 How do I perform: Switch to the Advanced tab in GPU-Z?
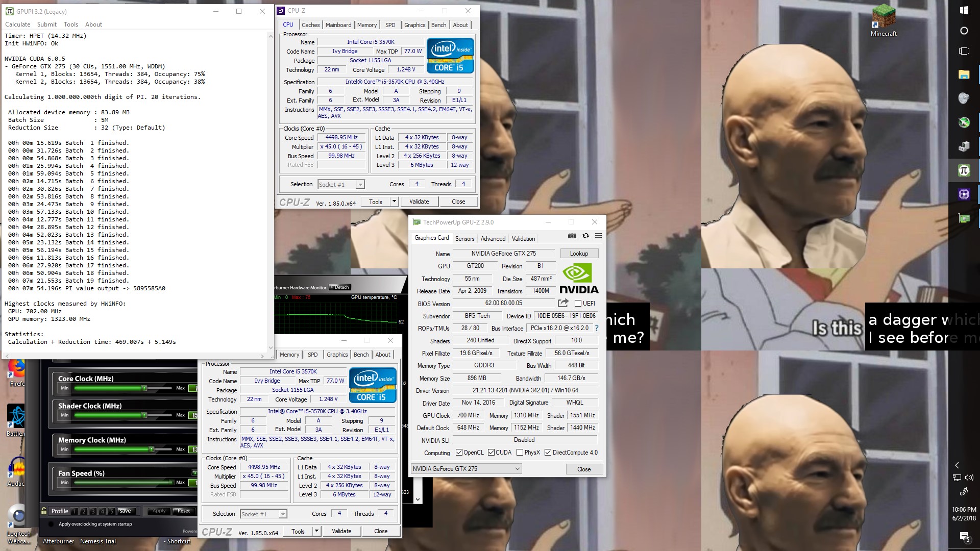click(493, 239)
